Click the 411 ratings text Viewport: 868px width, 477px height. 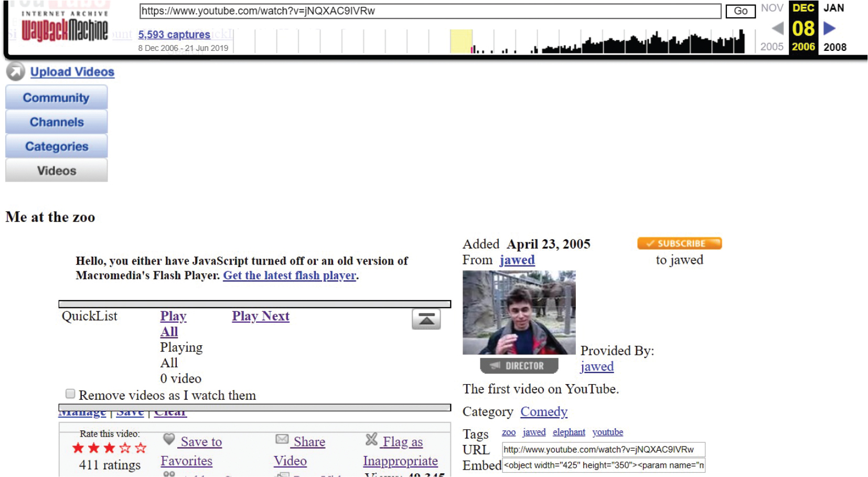110,465
